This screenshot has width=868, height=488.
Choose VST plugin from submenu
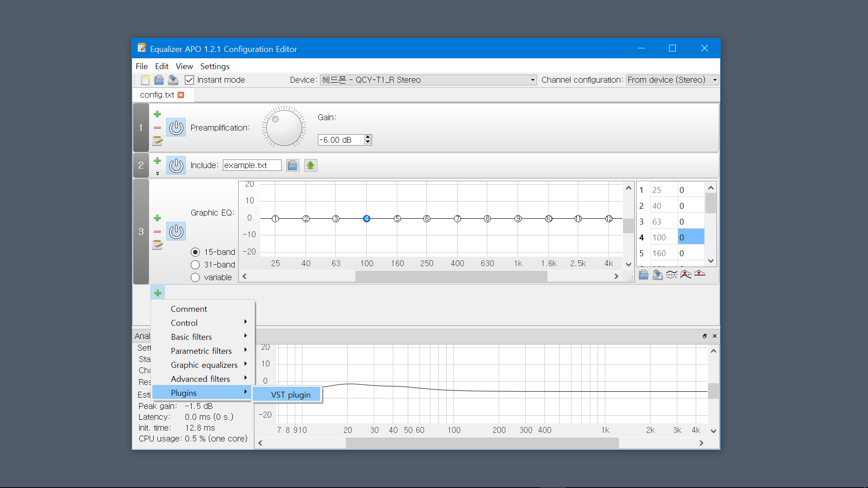point(287,395)
